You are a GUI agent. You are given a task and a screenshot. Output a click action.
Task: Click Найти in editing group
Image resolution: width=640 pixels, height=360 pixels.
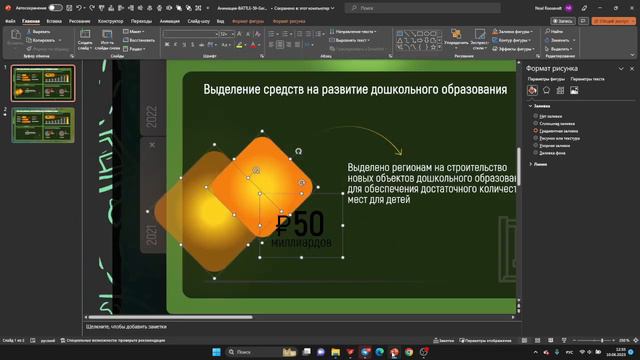[x=554, y=31]
